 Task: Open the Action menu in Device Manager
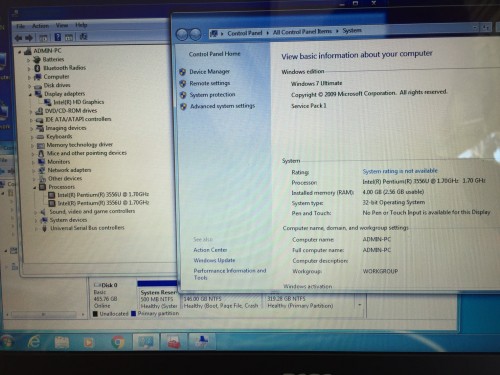(x=40, y=26)
